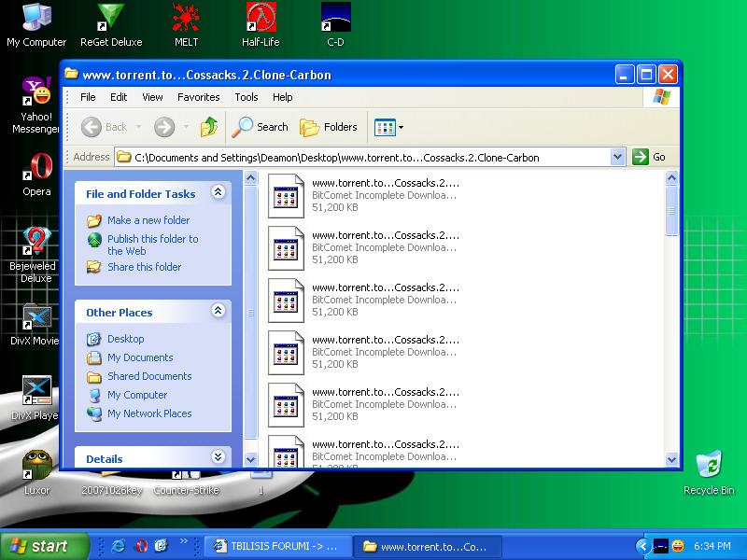Open the Views dropdown button
747x560 pixels.
388,127
